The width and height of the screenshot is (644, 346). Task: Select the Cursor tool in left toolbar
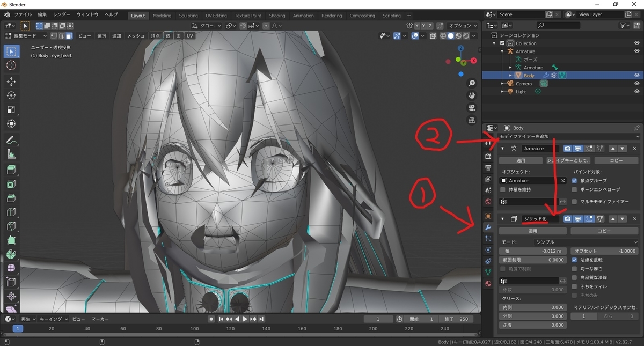11,65
